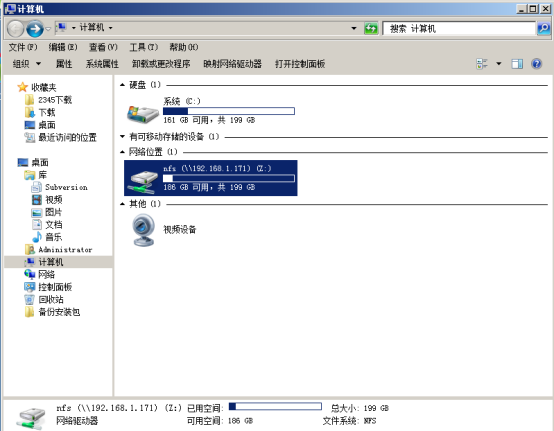
Task: Open the 工具(T) menu
Action: (143, 47)
